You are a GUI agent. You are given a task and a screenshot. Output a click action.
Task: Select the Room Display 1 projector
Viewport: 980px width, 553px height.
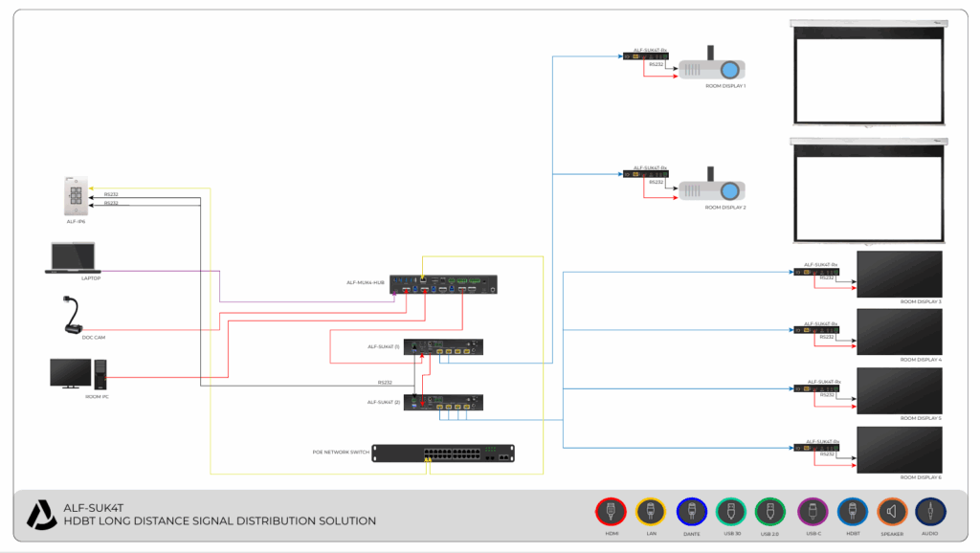[x=712, y=64]
